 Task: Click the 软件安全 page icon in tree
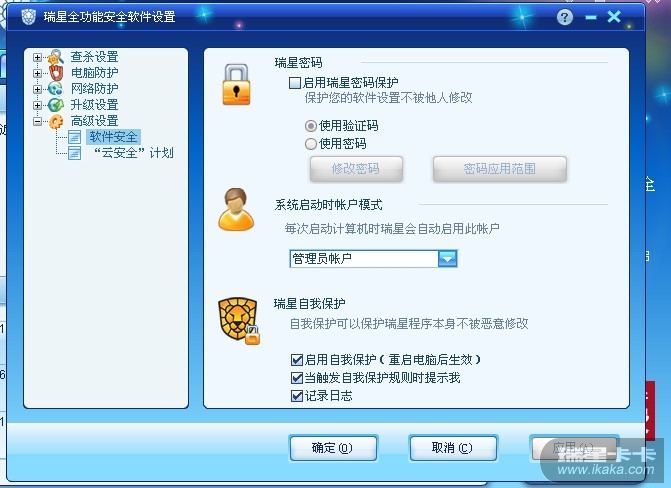pyautogui.click(x=74, y=137)
